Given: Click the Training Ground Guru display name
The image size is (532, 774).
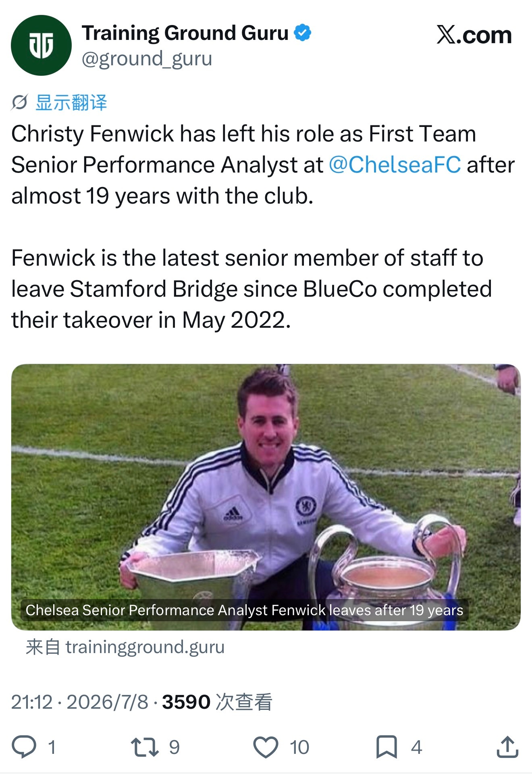Looking at the screenshot, I should [x=185, y=33].
